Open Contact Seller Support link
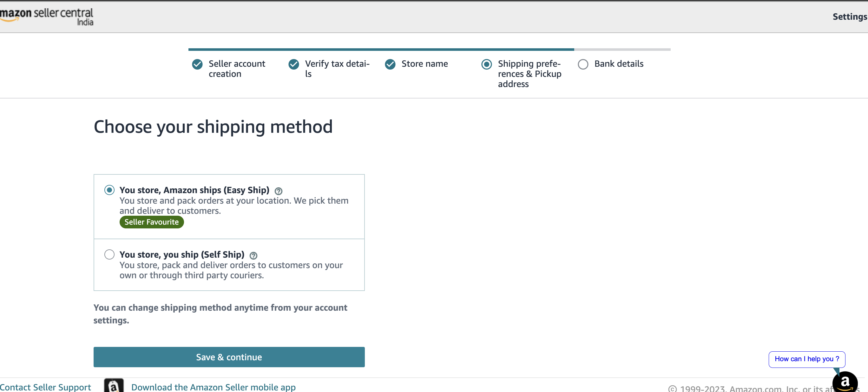Viewport: 868px width, 392px height. click(45, 387)
